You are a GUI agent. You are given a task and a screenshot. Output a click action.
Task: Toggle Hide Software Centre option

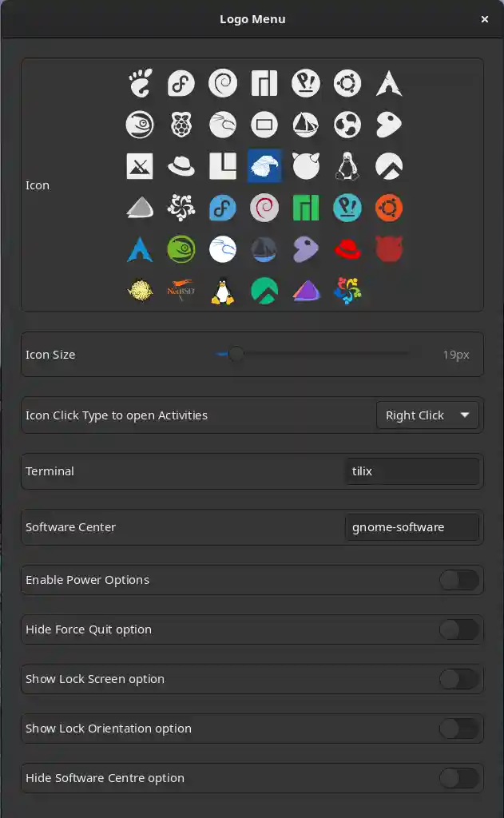(x=459, y=778)
